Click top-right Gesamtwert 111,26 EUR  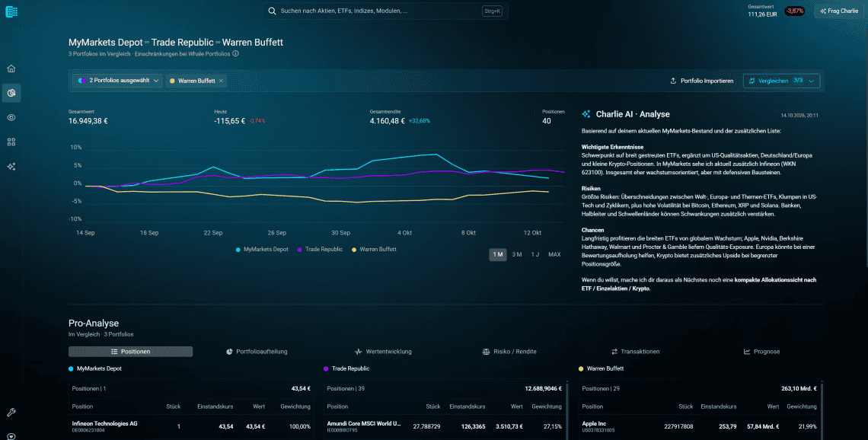click(x=762, y=14)
